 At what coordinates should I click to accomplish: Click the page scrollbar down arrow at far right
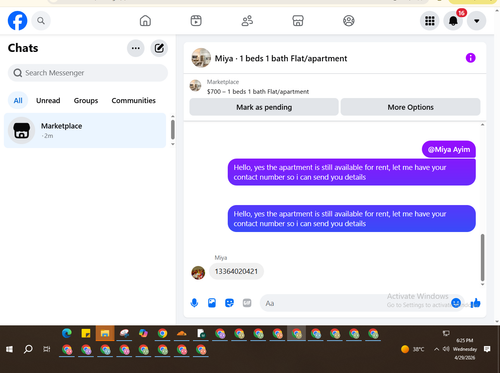pyautogui.click(x=497, y=322)
